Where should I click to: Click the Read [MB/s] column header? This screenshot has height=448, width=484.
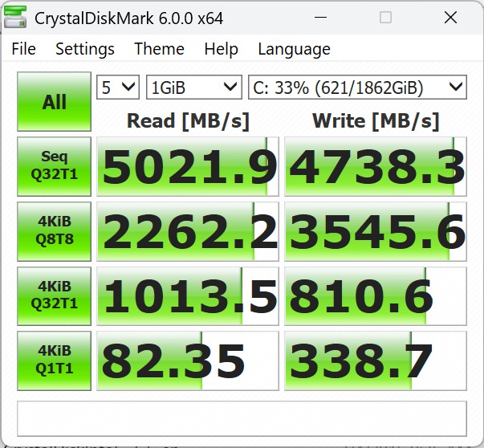pos(188,120)
